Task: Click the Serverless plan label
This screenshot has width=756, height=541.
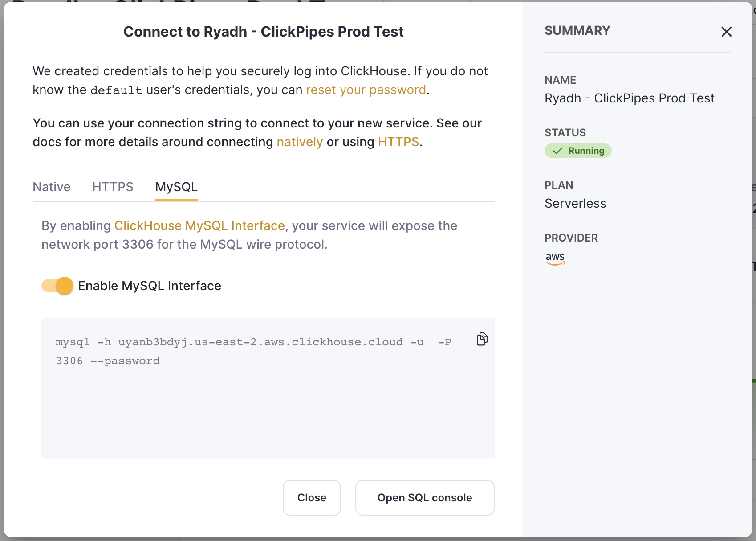Action: pos(575,203)
